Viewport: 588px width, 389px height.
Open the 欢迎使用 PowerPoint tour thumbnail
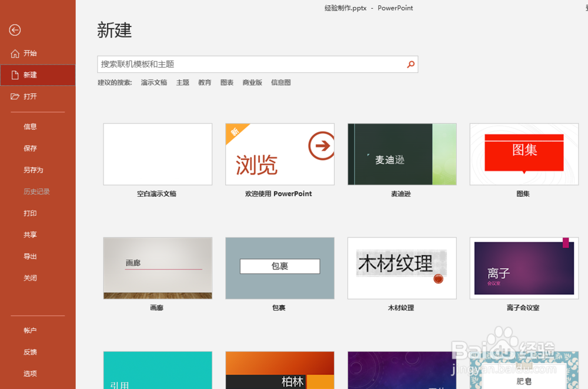click(x=280, y=154)
